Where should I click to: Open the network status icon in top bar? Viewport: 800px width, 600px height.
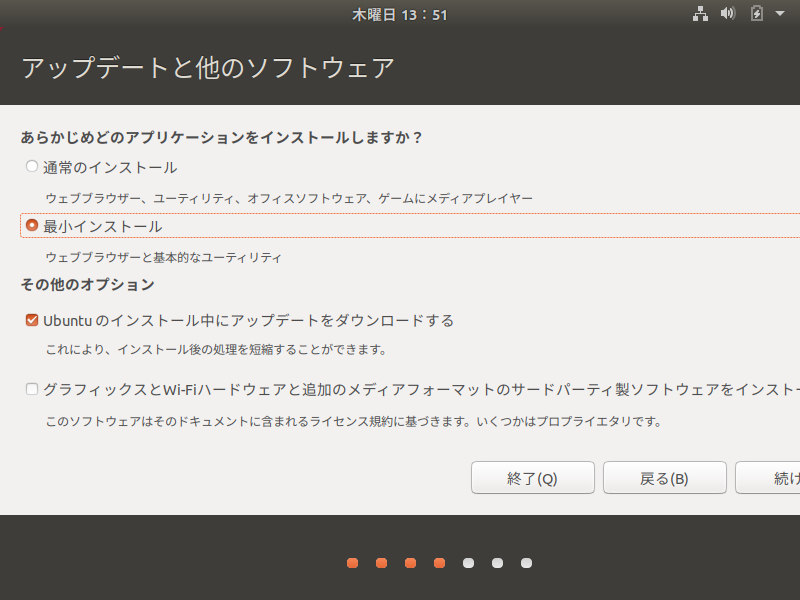(700, 14)
